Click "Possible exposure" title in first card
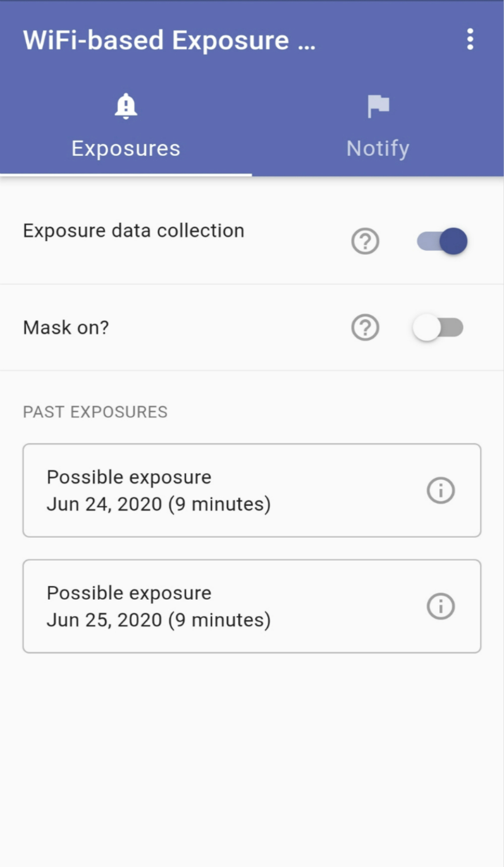 coord(129,477)
